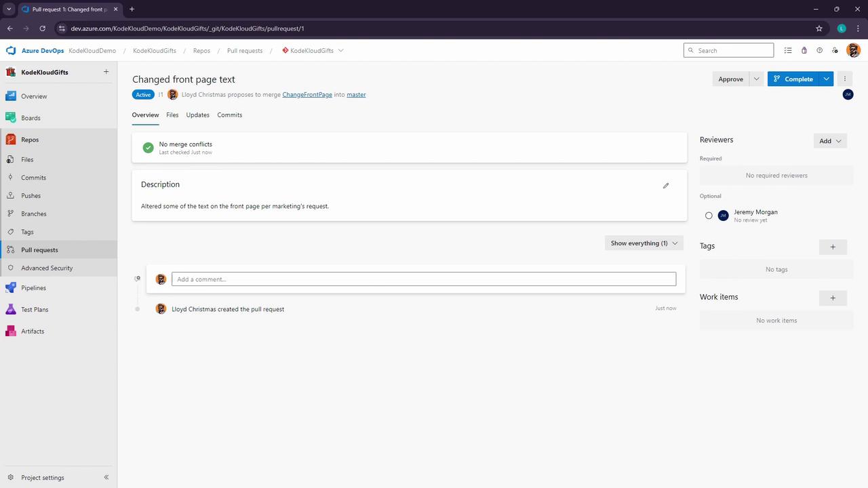Open the Azure DevOps logo home
The width and height of the screenshot is (868, 488).
tap(11, 50)
